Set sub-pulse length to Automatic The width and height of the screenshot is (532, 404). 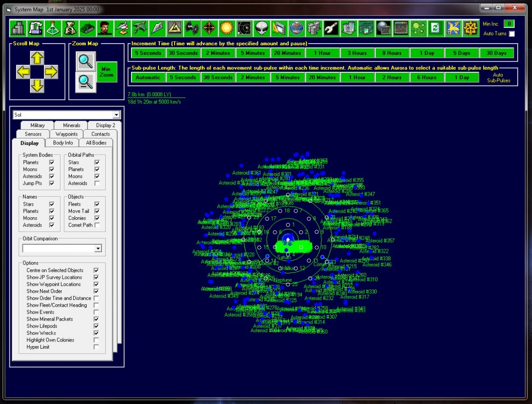pos(148,77)
